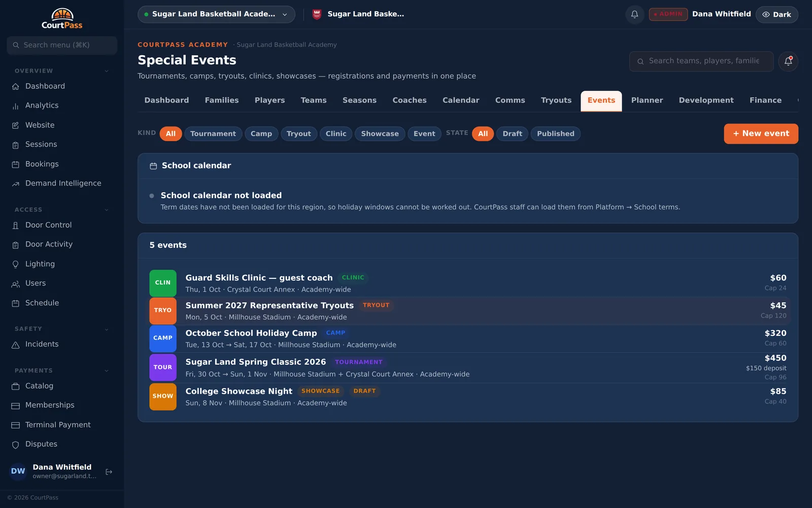Click the Door Control door icon
The image size is (812, 508).
coord(16,226)
